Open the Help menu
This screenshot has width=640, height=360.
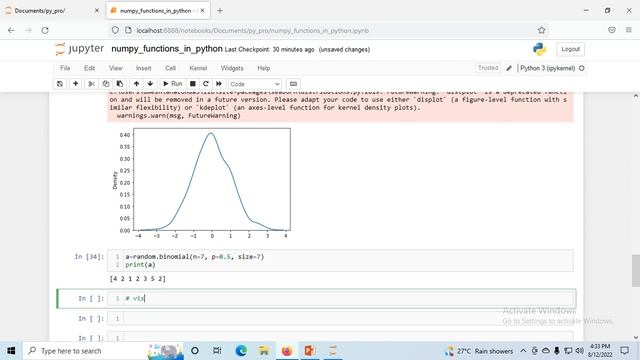coord(264,68)
